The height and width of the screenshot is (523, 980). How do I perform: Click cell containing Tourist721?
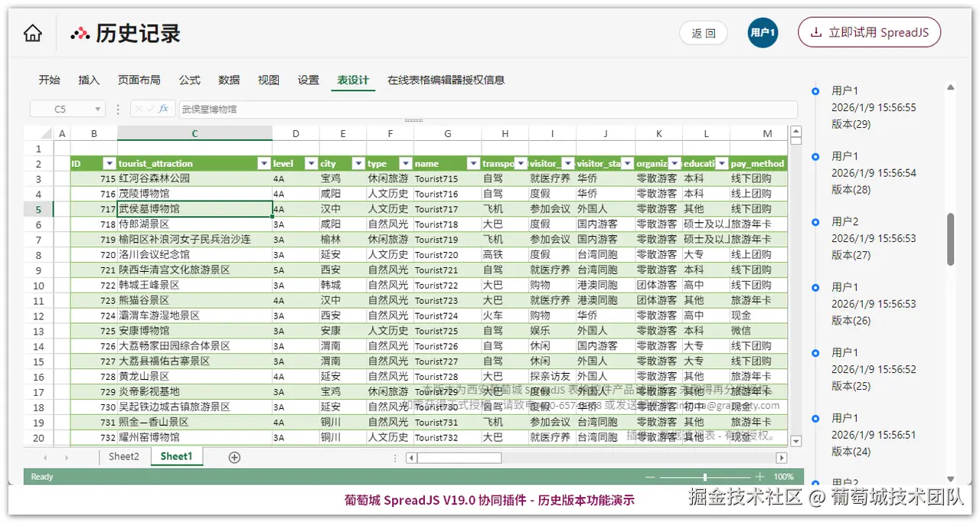447,270
